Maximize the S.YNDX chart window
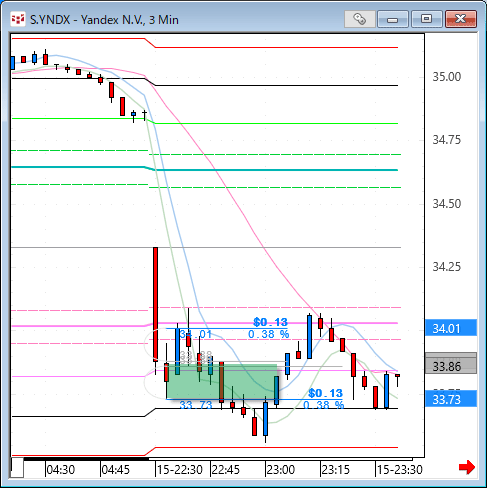 (x=426, y=19)
